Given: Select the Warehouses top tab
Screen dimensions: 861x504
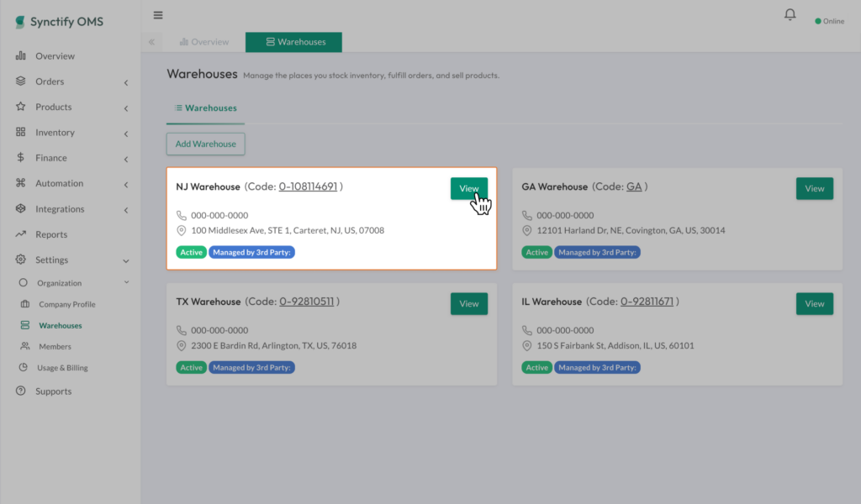Looking at the screenshot, I should point(293,42).
